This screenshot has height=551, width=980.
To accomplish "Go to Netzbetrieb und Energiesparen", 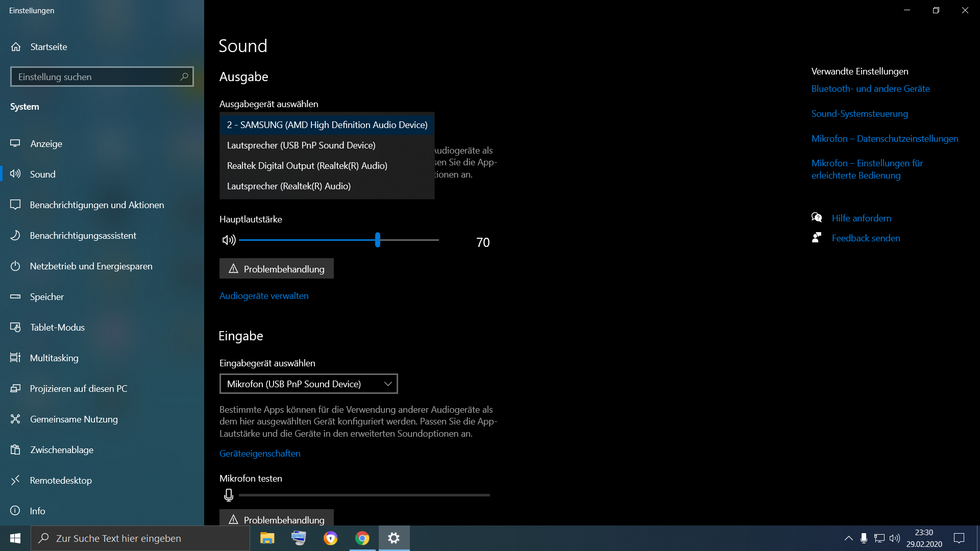I will point(91,266).
